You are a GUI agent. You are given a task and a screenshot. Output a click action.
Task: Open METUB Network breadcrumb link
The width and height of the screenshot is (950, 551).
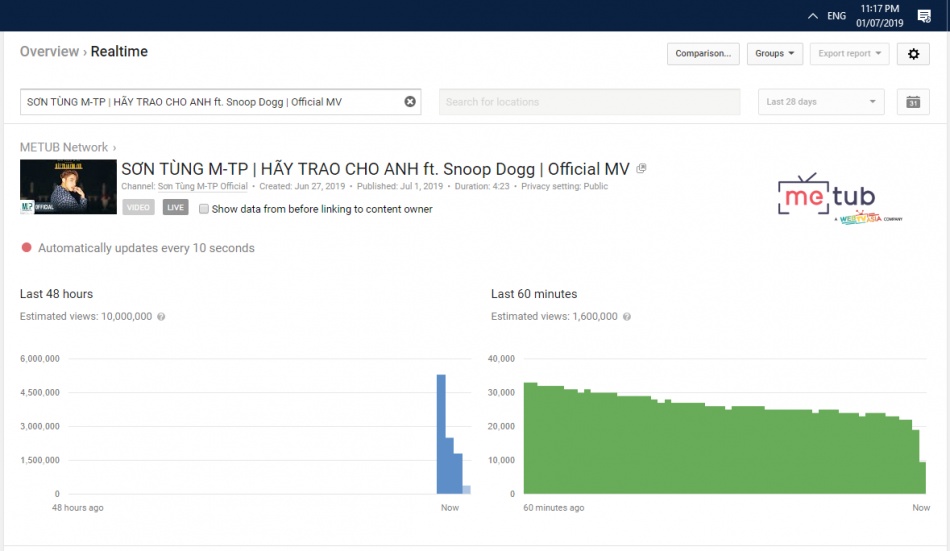64,147
